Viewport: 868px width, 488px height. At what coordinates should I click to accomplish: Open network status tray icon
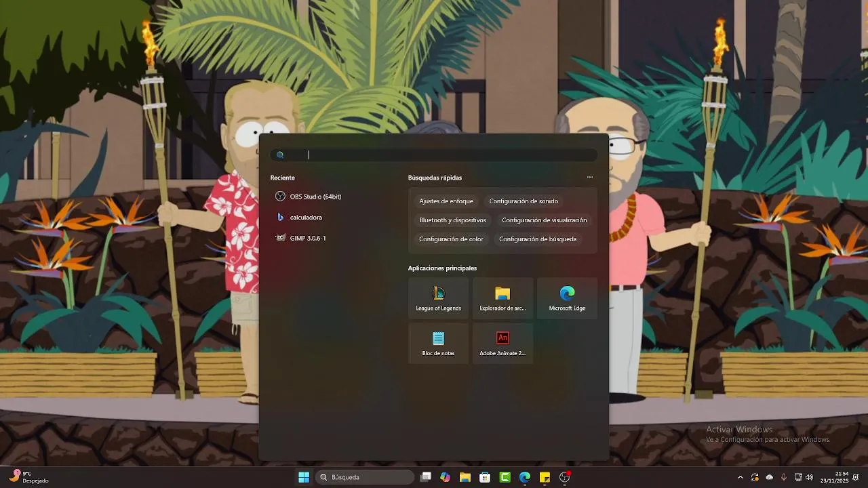798,477
